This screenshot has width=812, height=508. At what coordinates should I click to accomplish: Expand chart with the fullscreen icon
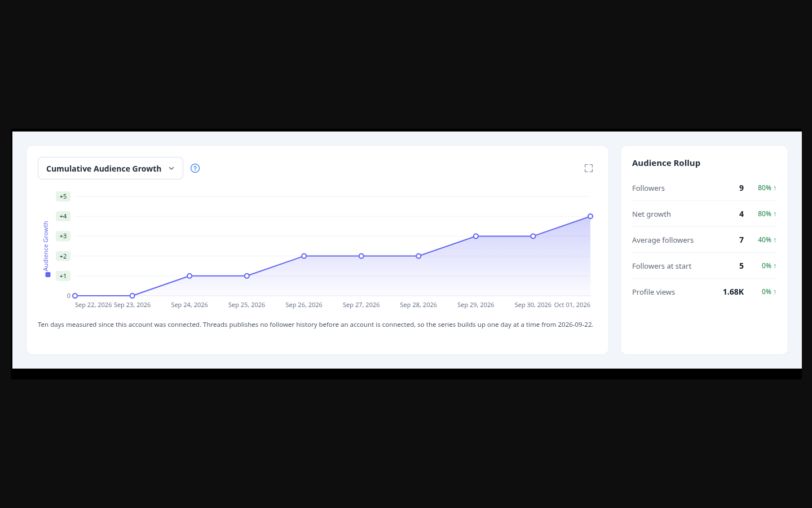point(589,168)
